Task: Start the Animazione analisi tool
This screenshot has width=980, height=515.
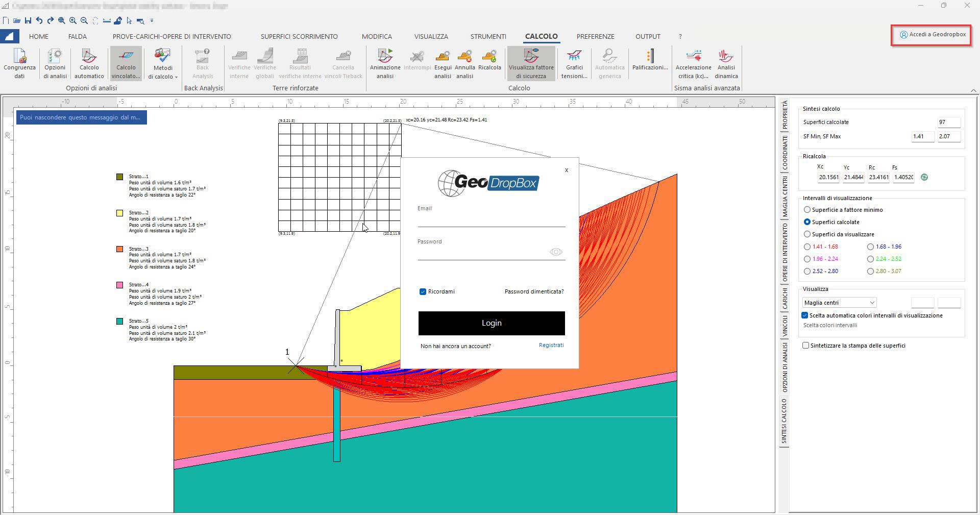Action: 384,63
